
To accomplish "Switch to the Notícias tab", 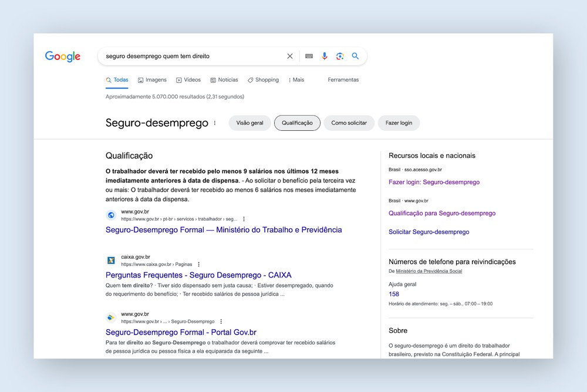I will coord(224,80).
